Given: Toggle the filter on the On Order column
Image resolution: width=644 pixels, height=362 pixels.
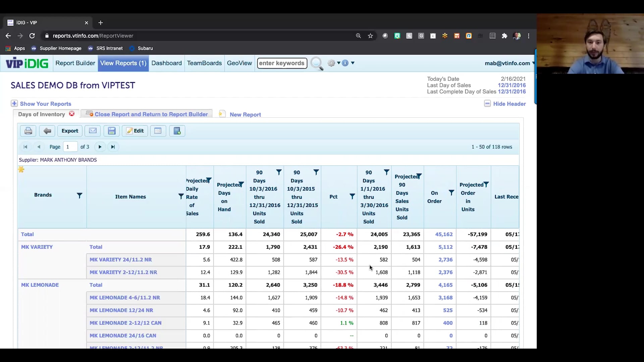Looking at the screenshot, I should (x=451, y=192).
